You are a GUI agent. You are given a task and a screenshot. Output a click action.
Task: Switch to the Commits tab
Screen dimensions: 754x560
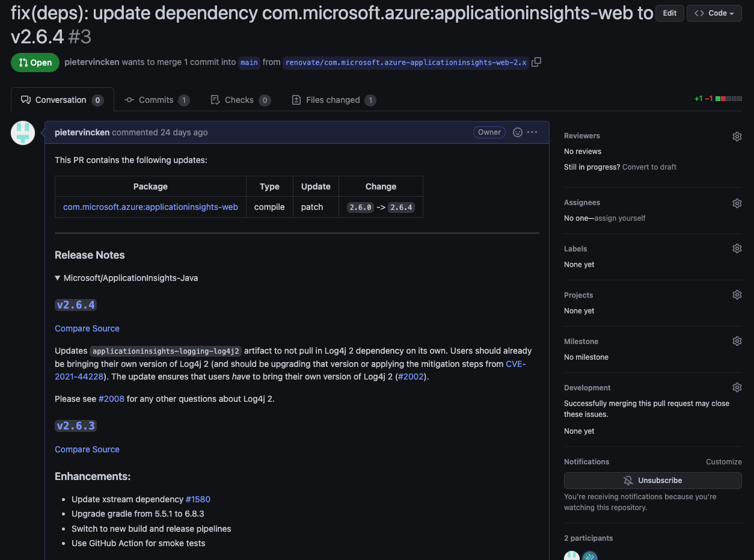click(156, 100)
